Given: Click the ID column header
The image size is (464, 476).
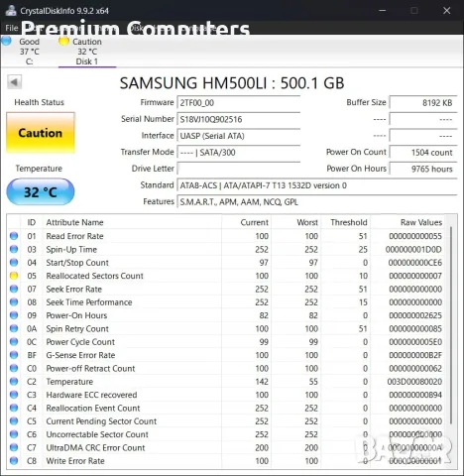Looking at the screenshot, I should pyautogui.click(x=32, y=222).
